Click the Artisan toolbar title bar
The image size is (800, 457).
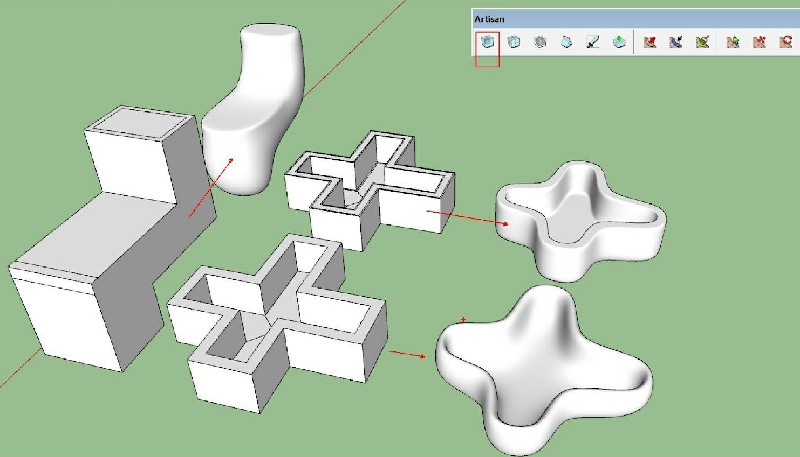click(x=636, y=19)
